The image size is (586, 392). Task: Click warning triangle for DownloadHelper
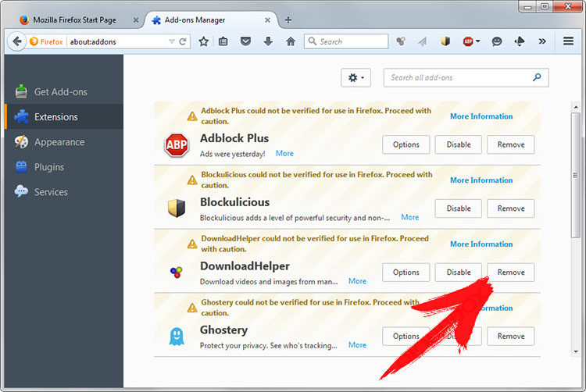click(192, 244)
